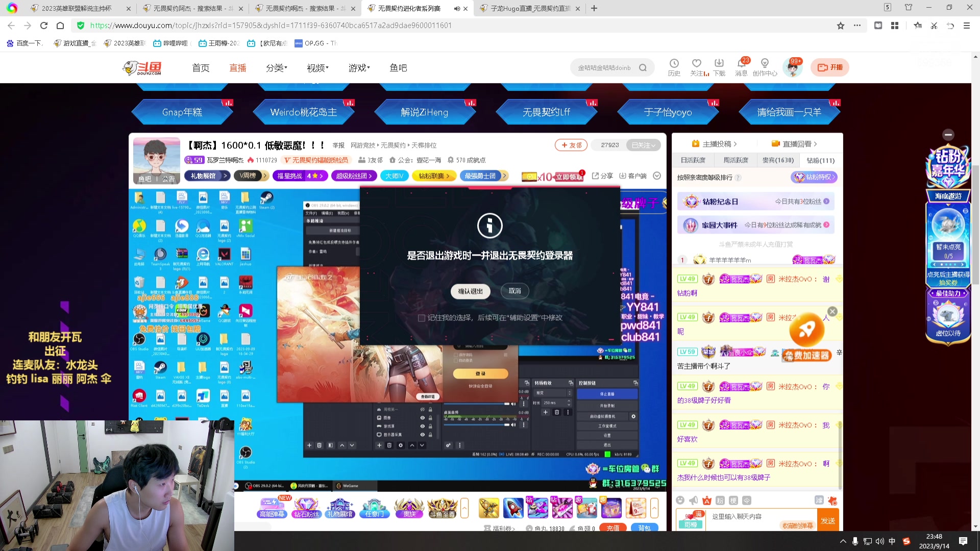This screenshot has width=980, height=551.
Task: Click the 贵族 noble icon
Action: [x=409, y=508]
